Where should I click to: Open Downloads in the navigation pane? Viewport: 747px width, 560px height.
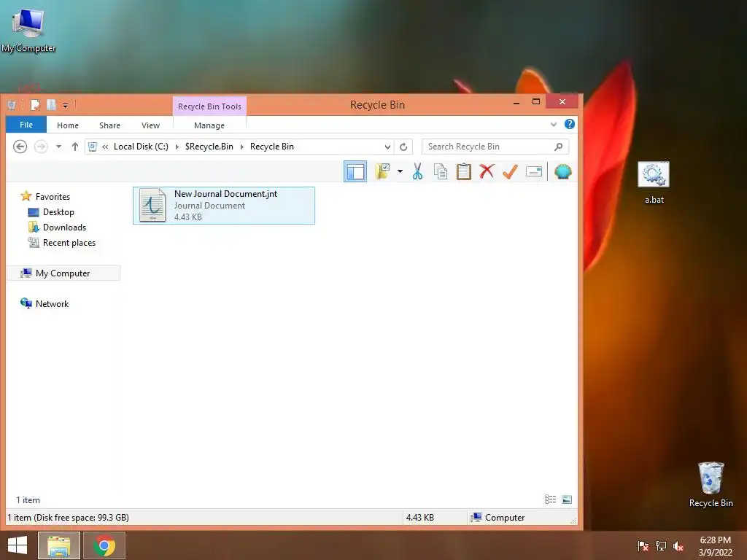(58, 227)
